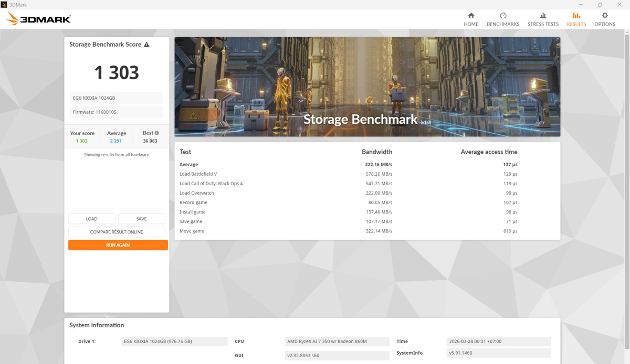This screenshot has width=630, height=364.
Task: Click the info icon next to Best score
Action: 157,133
